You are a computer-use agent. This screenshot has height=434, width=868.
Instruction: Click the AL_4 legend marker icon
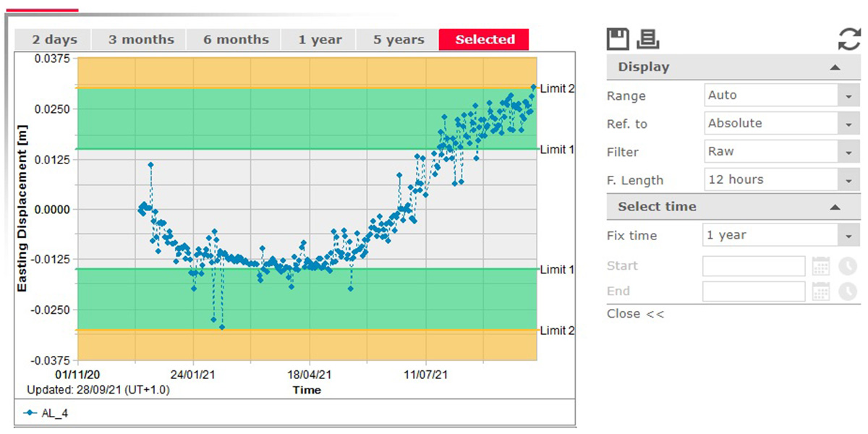point(28,412)
